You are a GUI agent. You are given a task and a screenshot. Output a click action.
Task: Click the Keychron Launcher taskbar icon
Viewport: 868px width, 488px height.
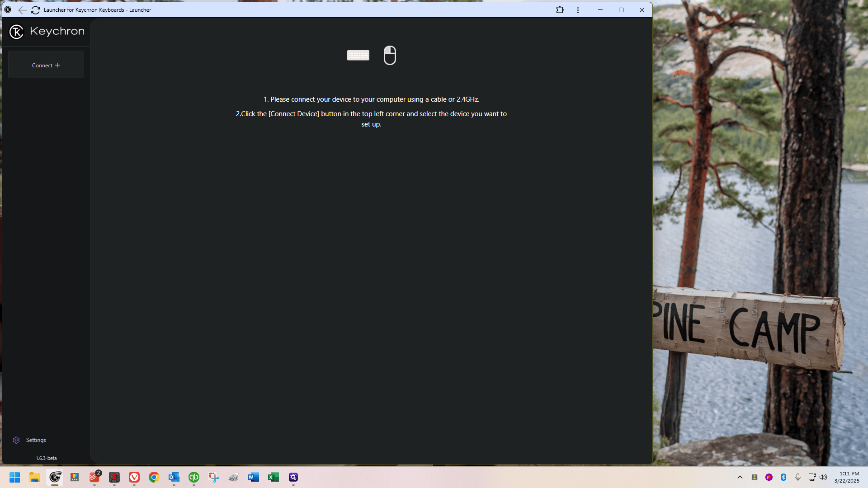pos(55,477)
